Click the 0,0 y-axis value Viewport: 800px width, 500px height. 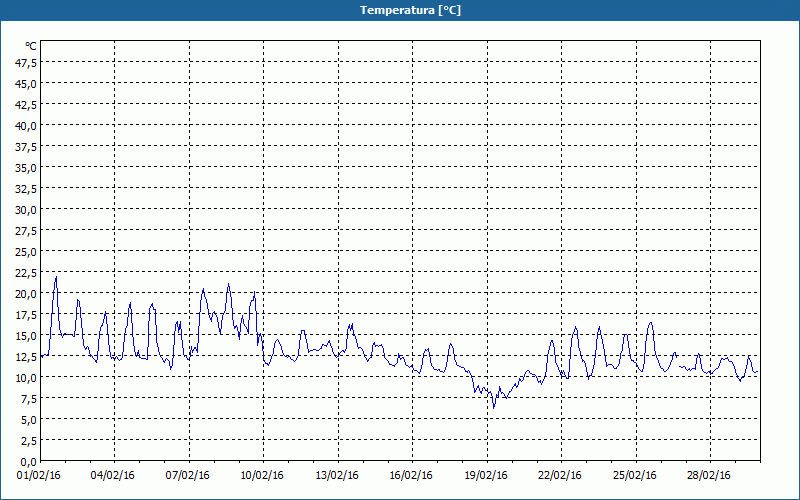(28, 462)
